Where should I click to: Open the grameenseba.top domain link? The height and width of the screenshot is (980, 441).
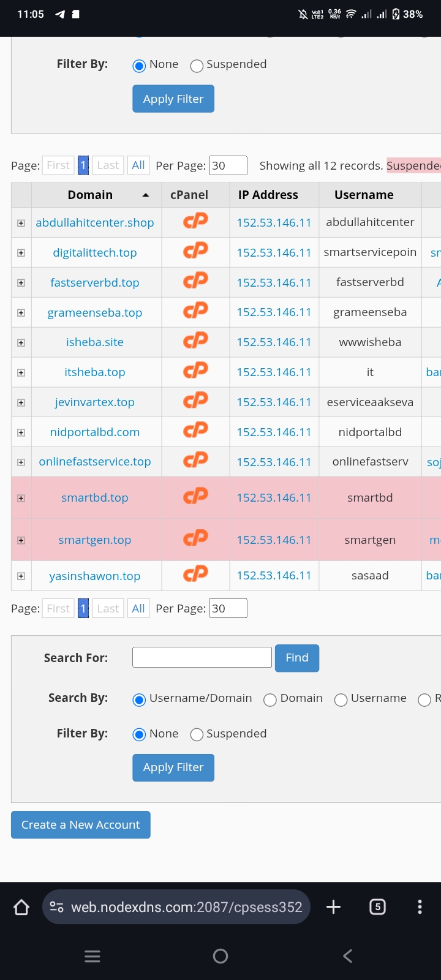point(95,313)
